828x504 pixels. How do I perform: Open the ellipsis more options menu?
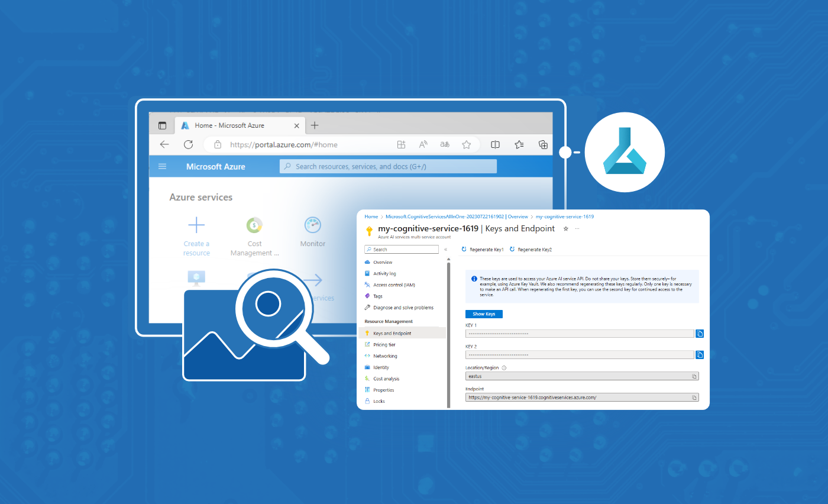click(x=577, y=228)
